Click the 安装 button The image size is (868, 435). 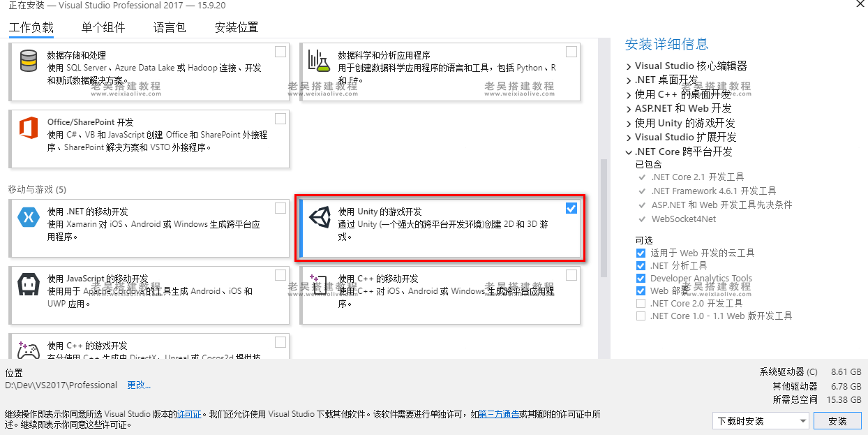[837, 421]
